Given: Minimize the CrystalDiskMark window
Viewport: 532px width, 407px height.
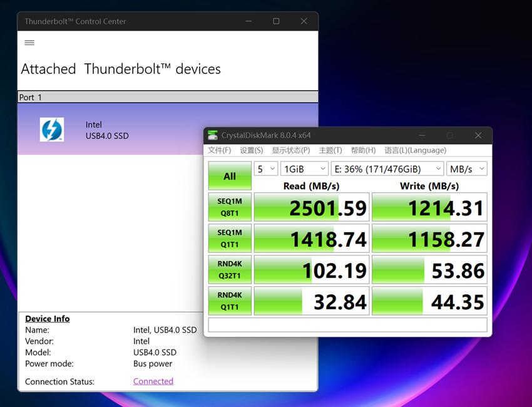Looking at the screenshot, I should click(421, 135).
